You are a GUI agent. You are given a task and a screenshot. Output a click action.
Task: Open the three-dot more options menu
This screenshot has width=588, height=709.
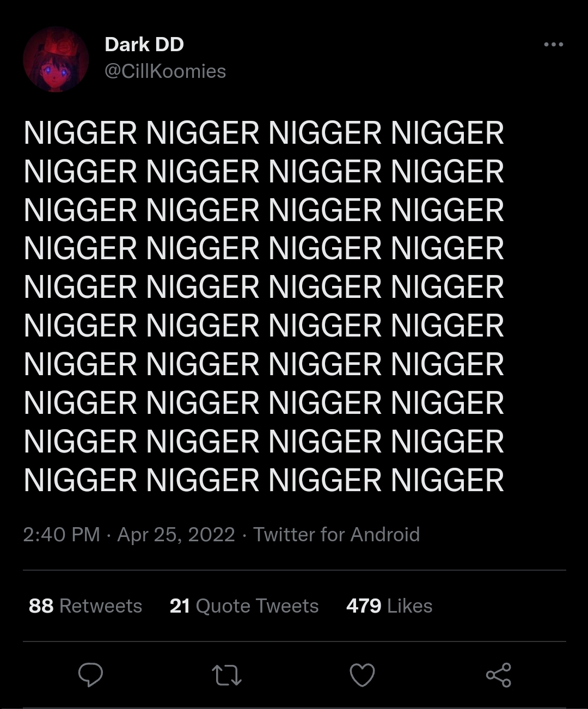pyautogui.click(x=554, y=45)
